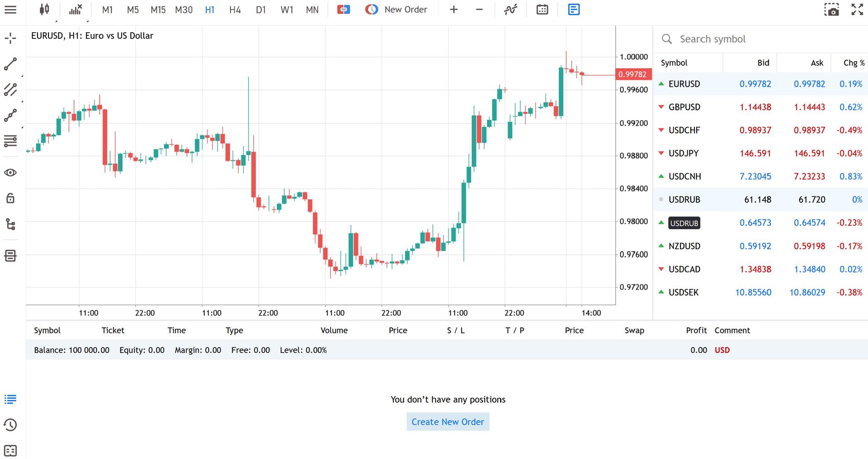Expand the horizontal lines tools submenu
Viewport: 868px width, 459px height.
point(10,141)
